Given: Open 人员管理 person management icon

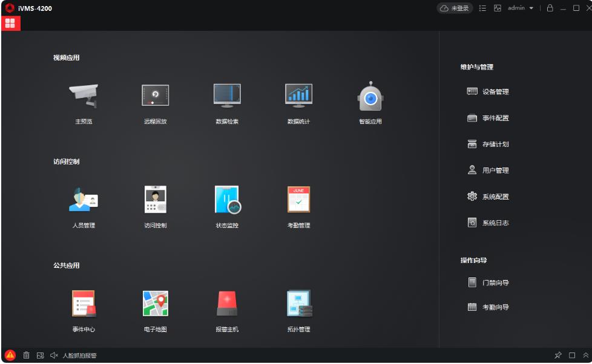Looking at the screenshot, I should pyautogui.click(x=84, y=199).
